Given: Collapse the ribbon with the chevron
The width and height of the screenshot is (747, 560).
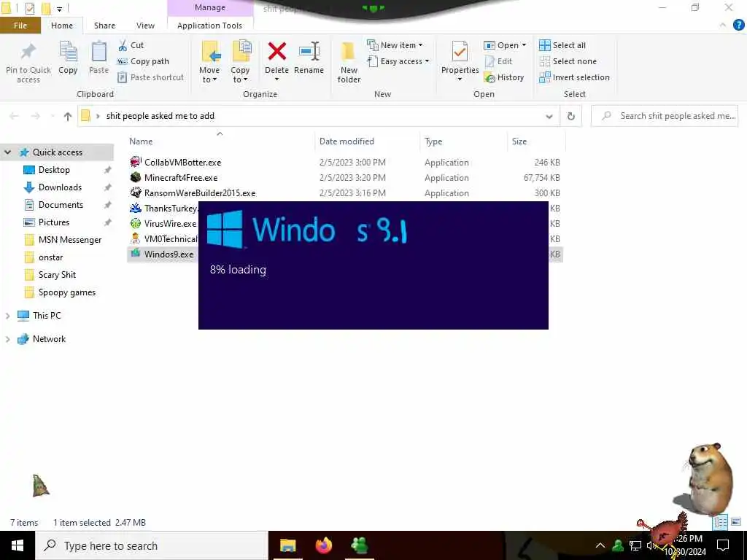Looking at the screenshot, I should pyautogui.click(x=723, y=26).
